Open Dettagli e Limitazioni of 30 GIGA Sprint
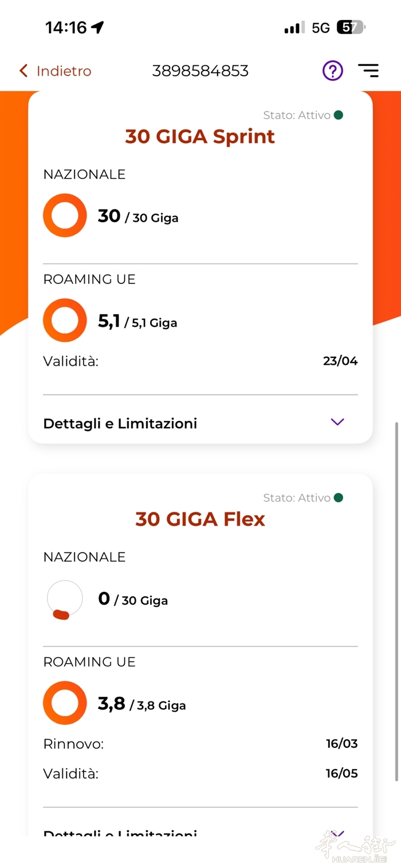This screenshot has height=868, width=401. coord(120,424)
